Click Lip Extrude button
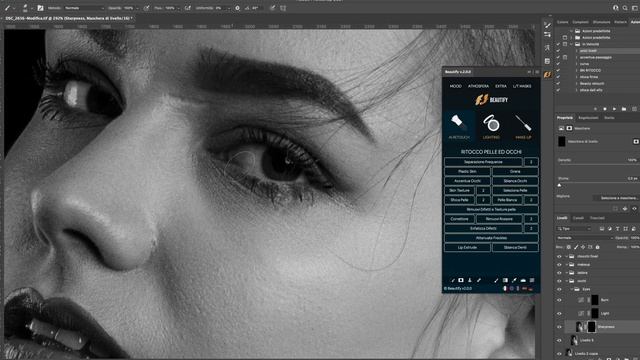Viewport: 640px width, 360px height. (x=467, y=247)
